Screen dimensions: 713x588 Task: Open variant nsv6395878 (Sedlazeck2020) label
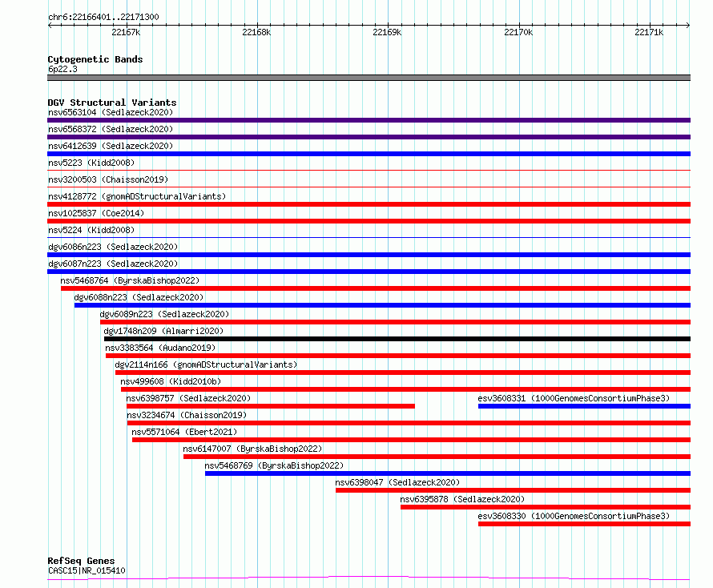pos(462,499)
